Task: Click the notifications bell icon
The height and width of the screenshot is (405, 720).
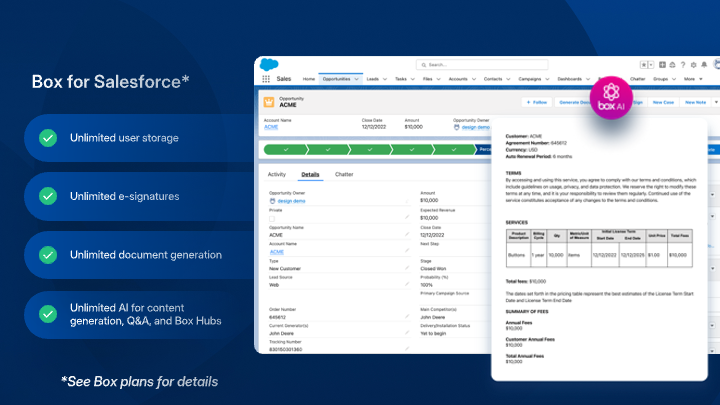Action: coord(704,64)
